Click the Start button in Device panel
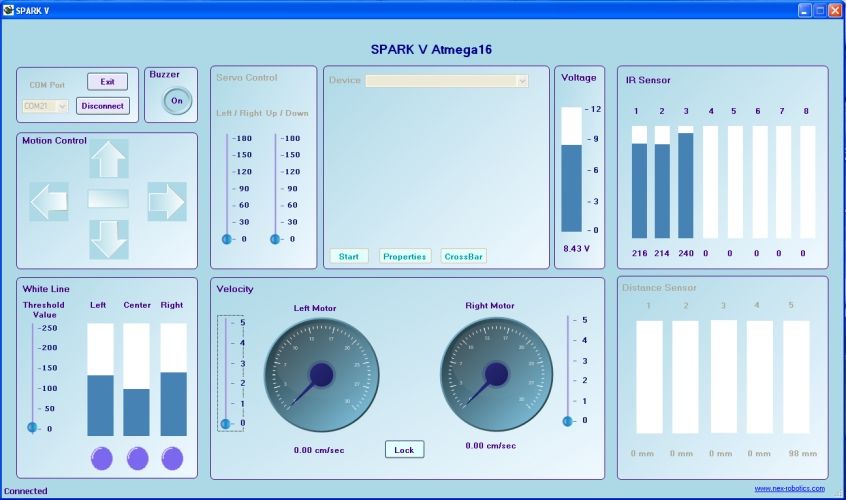This screenshot has height=500, width=846. (349, 256)
